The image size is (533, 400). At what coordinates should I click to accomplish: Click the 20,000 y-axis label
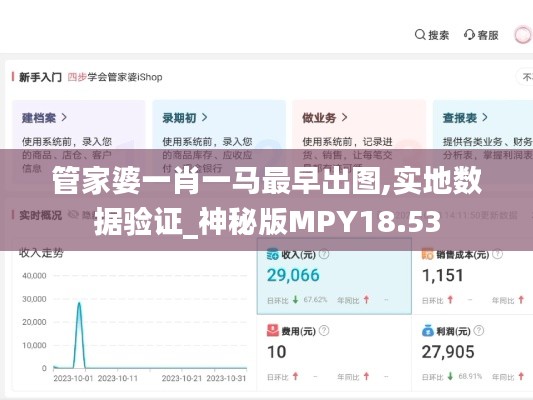tap(34, 322)
